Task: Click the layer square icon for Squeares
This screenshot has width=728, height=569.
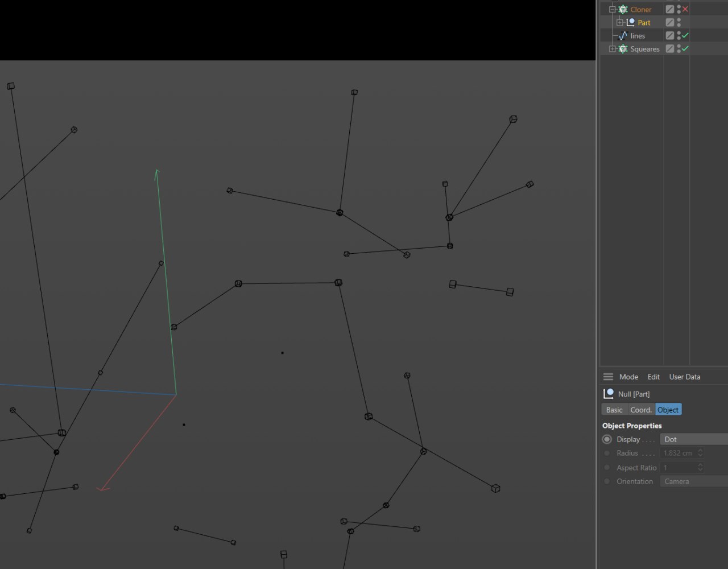Action: [x=670, y=49]
